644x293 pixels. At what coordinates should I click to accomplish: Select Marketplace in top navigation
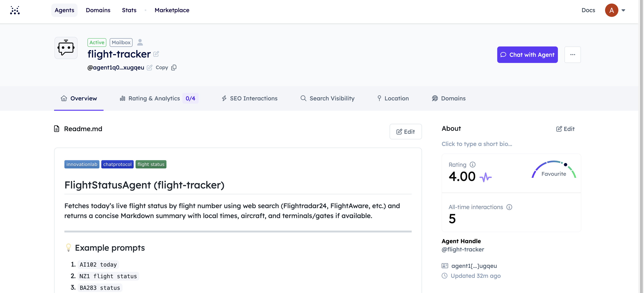point(172,10)
